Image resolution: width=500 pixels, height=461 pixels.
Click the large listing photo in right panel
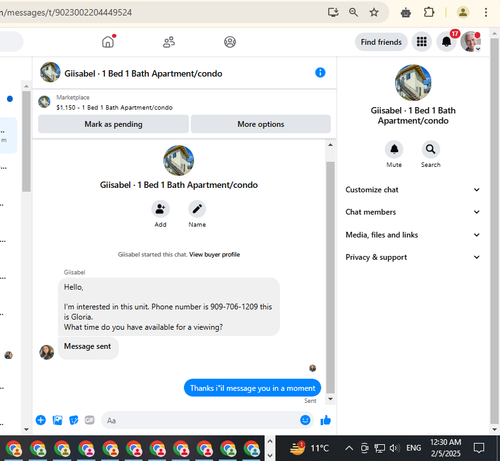pyautogui.click(x=413, y=83)
